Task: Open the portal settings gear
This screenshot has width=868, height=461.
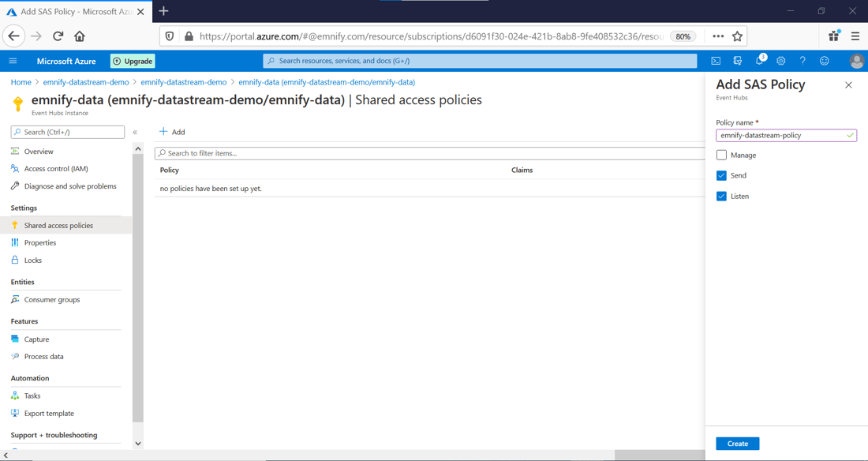Action: (781, 61)
